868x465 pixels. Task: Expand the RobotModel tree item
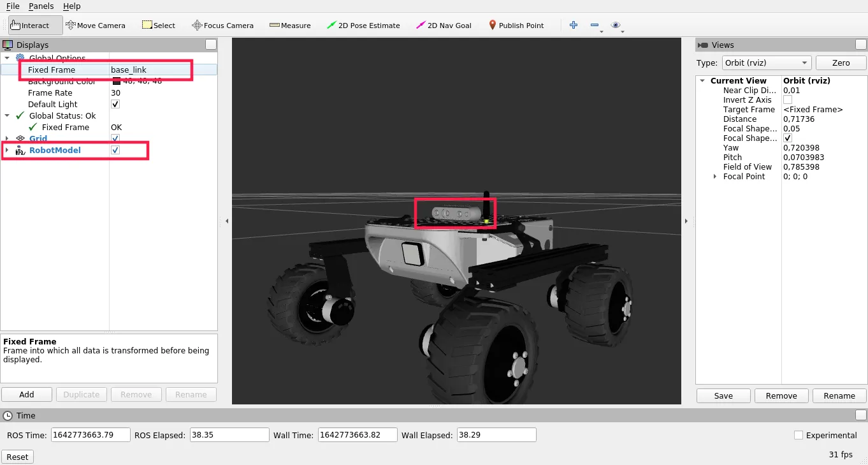7,150
